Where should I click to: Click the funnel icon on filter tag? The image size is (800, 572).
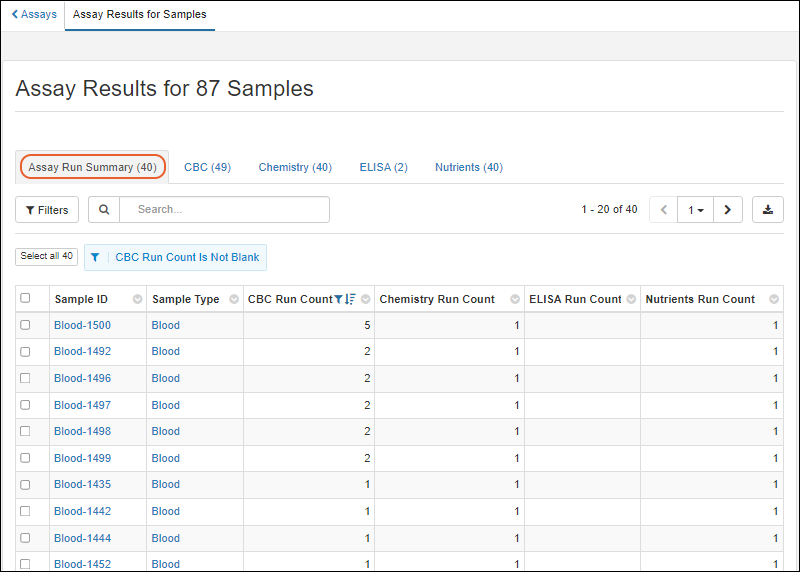95,258
